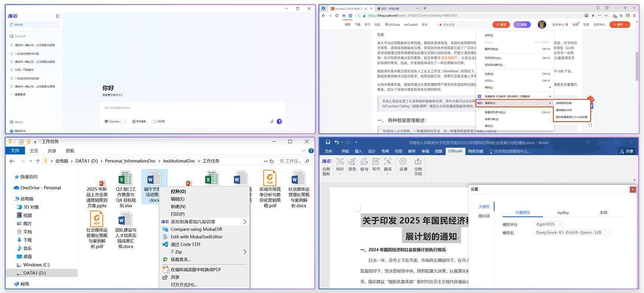Reload the page in the browser toolbar
644x293 pixels.
337,15
